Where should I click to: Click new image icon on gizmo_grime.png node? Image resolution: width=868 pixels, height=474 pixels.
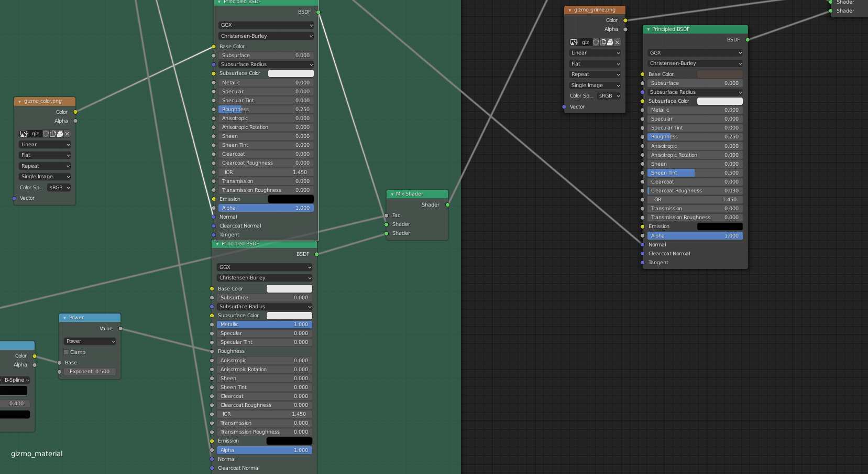pyautogui.click(x=603, y=42)
